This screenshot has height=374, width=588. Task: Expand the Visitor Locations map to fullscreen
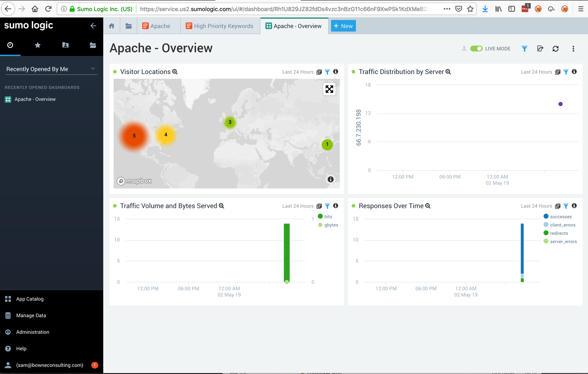click(x=329, y=89)
